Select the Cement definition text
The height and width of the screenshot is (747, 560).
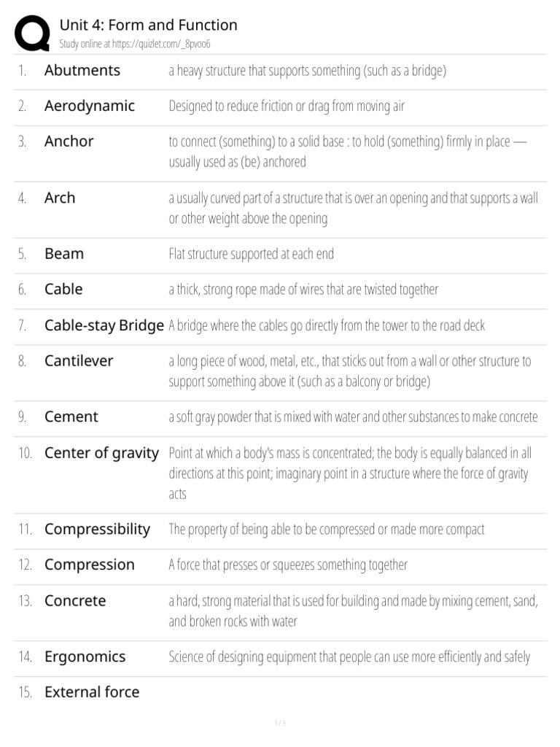tap(353, 417)
